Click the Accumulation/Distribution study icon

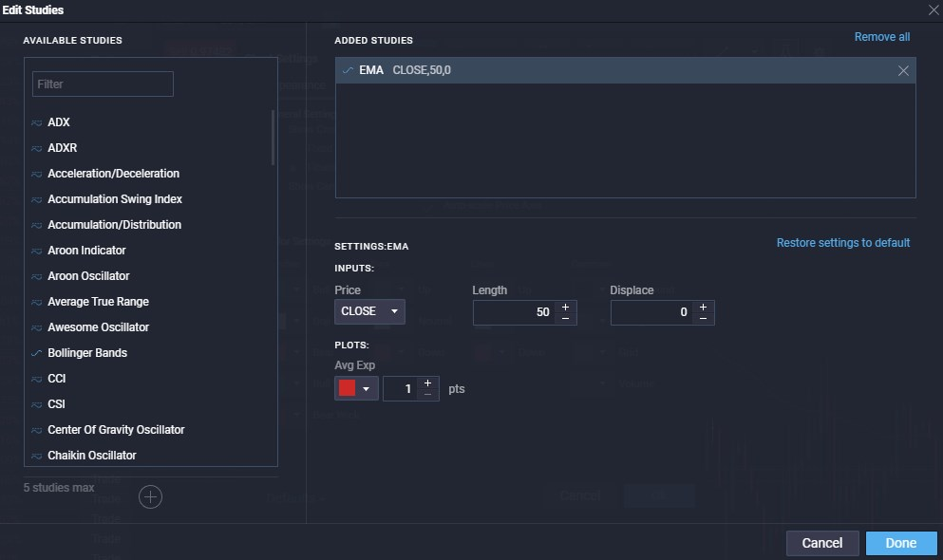37,225
